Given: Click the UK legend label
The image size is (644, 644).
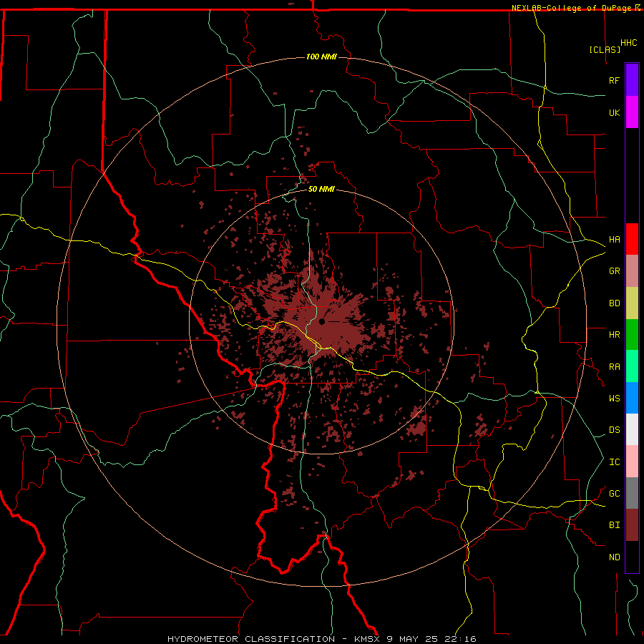Looking at the screenshot, I should [614, 112].
